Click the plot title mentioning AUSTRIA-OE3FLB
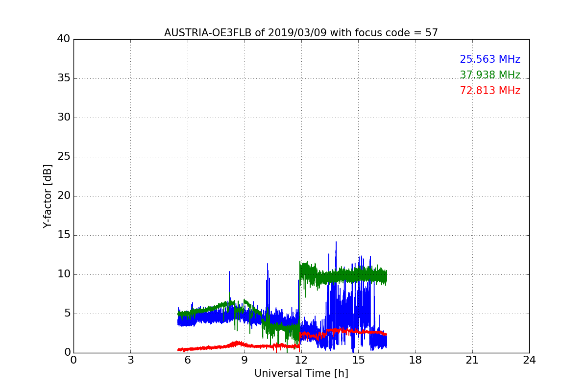This screenshot has height=392, width=588. [x=301, y=33]
